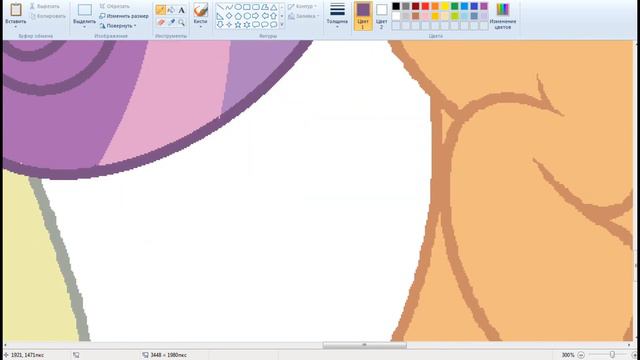Choose the Fill with color bucket tool
640x360 pixels.
(x=171, y=10)
